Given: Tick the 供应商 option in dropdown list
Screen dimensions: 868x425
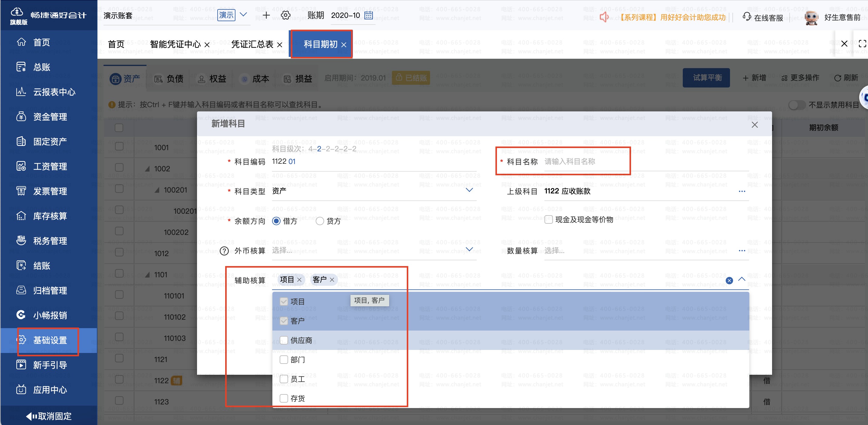Looking at the screenshot, I should coord(284,340).
